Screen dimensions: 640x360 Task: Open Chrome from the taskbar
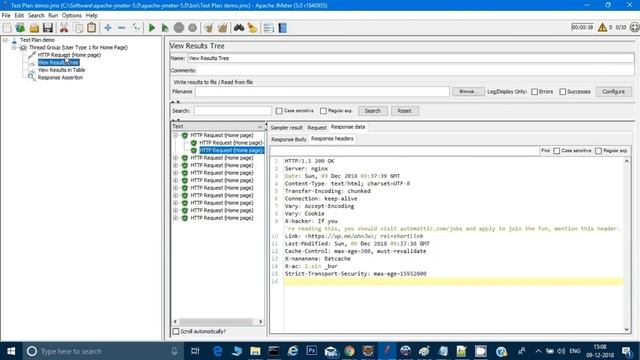pyautogui.click(x=349, y=351)
